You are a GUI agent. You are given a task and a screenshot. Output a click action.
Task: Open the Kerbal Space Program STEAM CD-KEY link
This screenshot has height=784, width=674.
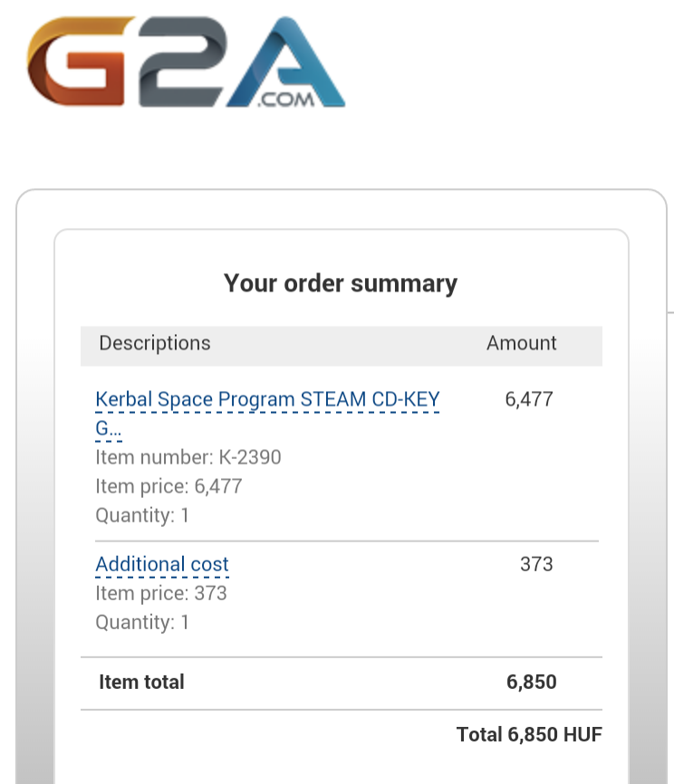(267, 399)
